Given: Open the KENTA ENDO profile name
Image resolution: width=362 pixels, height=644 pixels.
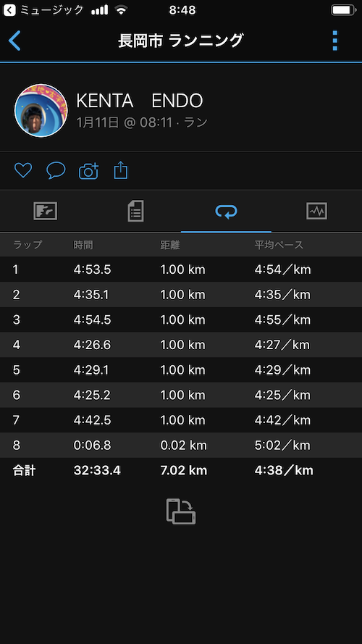Looking at the screenshot, I should pyautogui.click(x=140, y=101).
